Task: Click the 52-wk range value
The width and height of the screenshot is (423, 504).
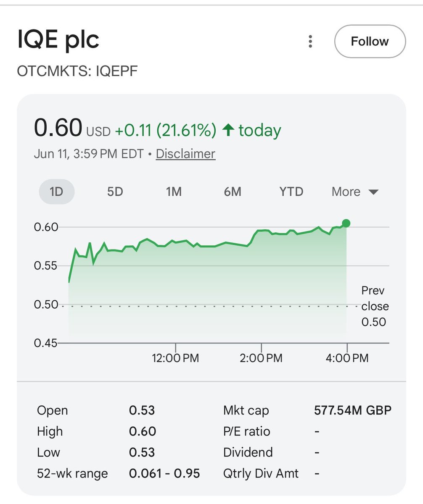Action: pyautogui.click(x=164, y=474)
